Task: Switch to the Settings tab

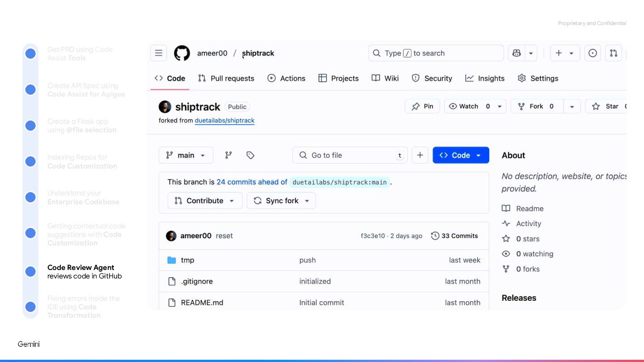Action: pos(538,78)
